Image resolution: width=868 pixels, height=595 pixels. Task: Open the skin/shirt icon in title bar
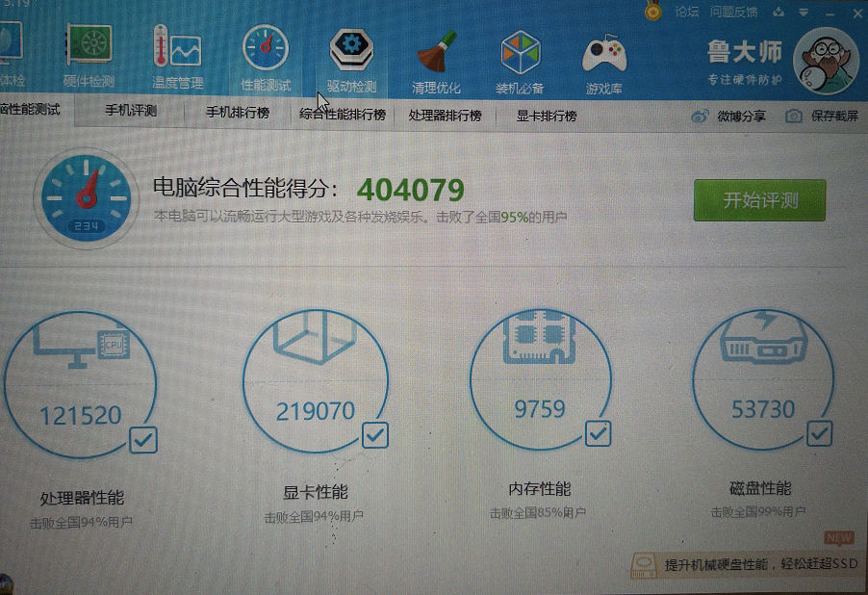(779, 13)
